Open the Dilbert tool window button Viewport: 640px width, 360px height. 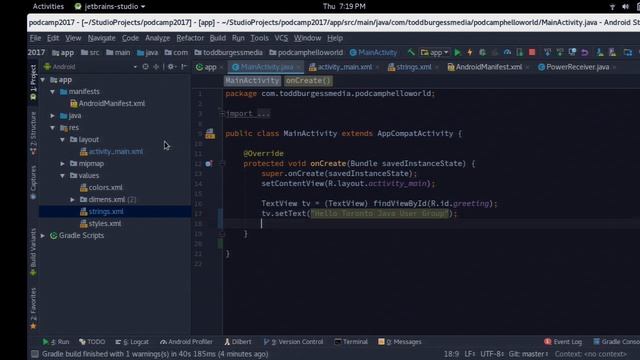tap(238, 342)
